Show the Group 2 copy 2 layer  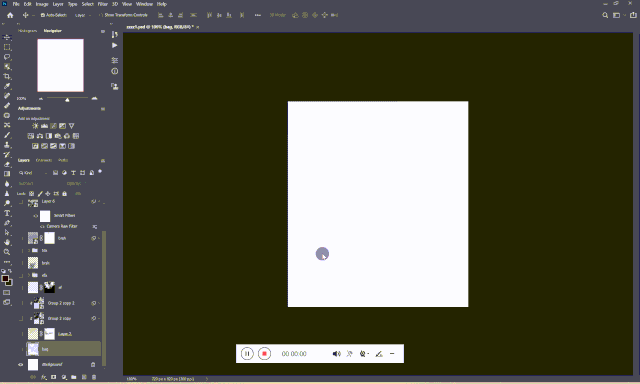(x=21, y=303)
